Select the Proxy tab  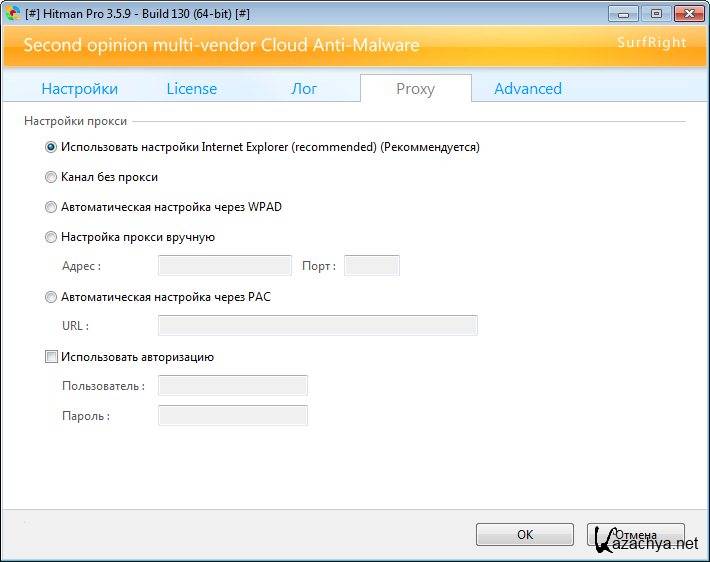pyautogui.click(x=415, y=89)
